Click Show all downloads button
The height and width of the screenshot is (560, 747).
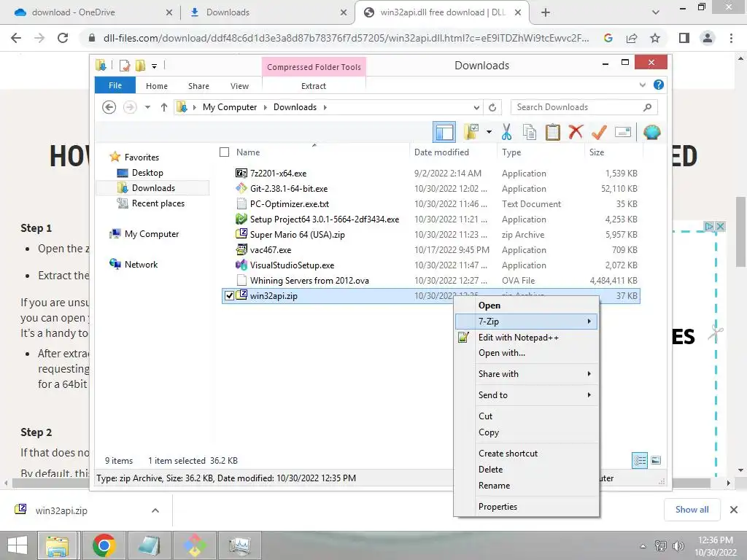point(692,510)
